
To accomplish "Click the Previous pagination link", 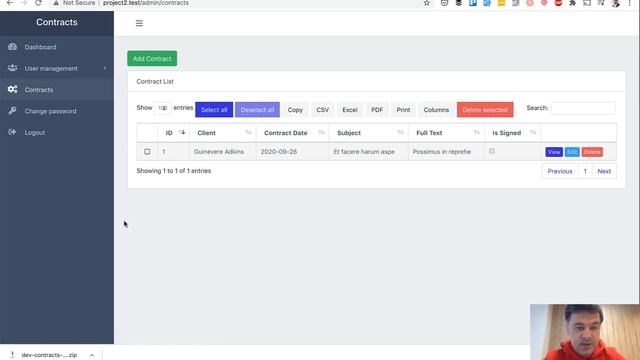I will [560, 171].
